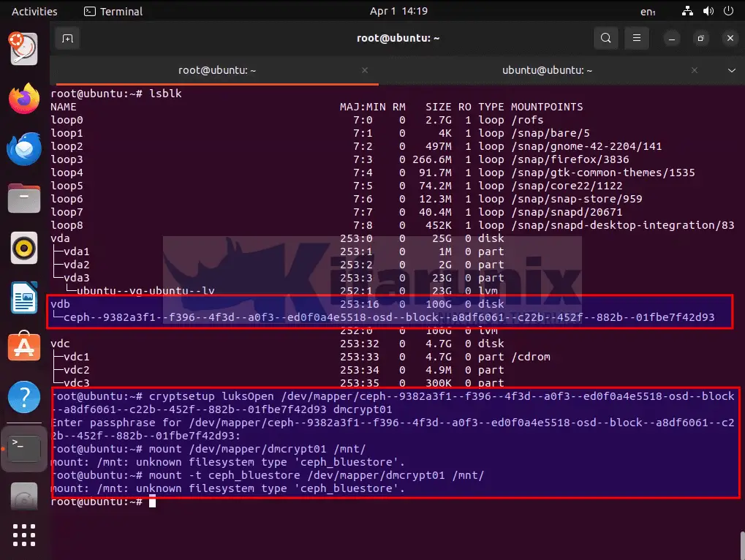This screenshot has height=560, width=745.
Task: Switch to the ubuntu@ubuntu terminal tab
Action: [x=547, y=70]
